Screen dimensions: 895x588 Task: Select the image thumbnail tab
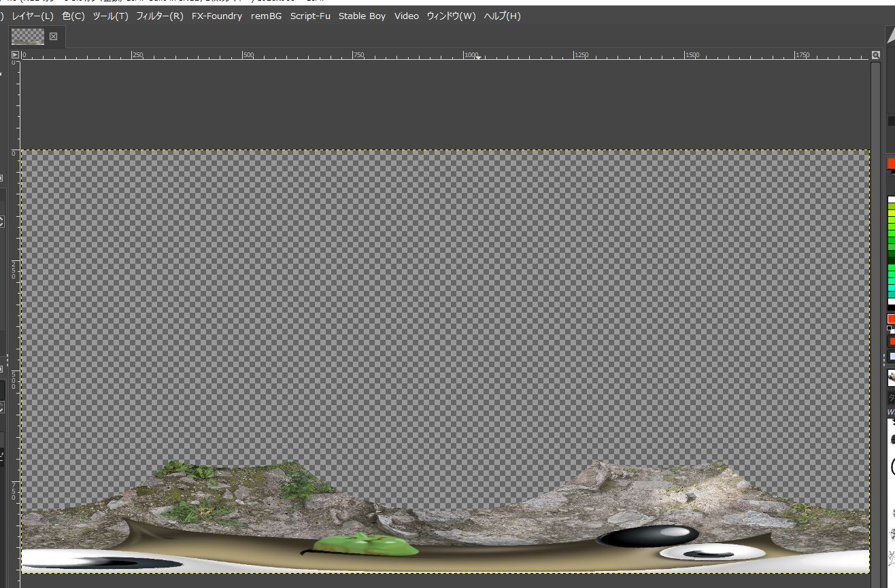(x=28, y=37)
